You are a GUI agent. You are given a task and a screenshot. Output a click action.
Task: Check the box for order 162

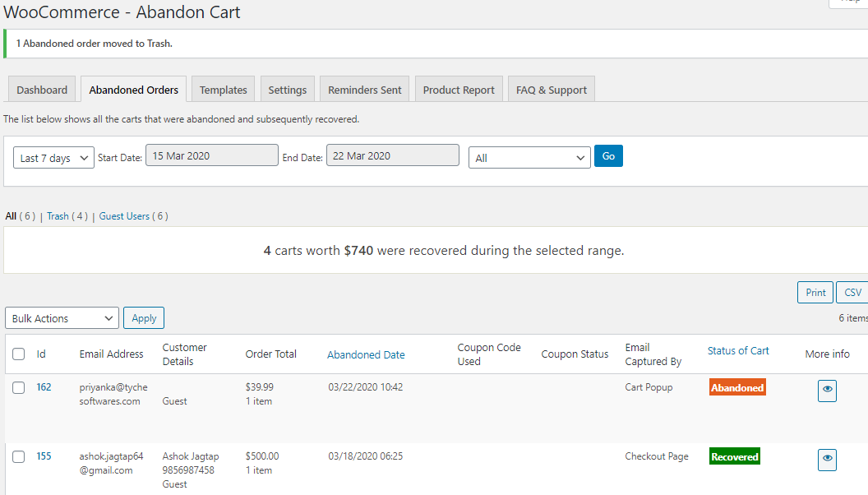(19, 387)
